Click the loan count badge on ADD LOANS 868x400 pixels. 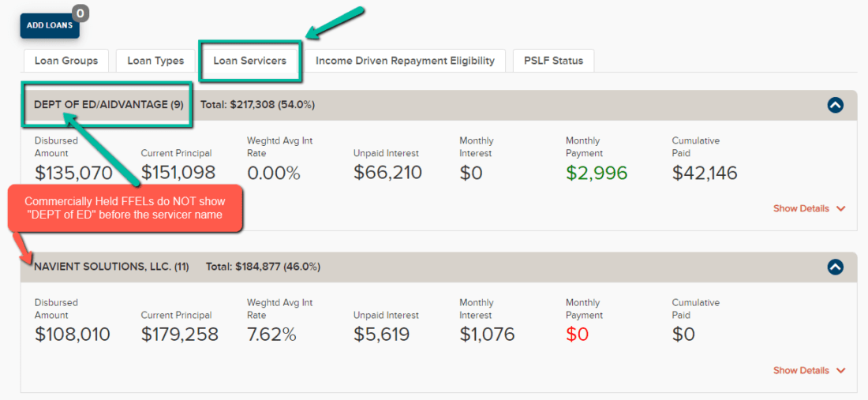(80, 13)
